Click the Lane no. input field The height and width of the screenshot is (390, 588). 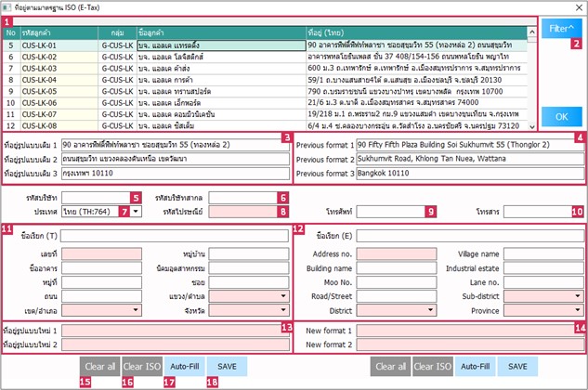(x=543, y=282)
